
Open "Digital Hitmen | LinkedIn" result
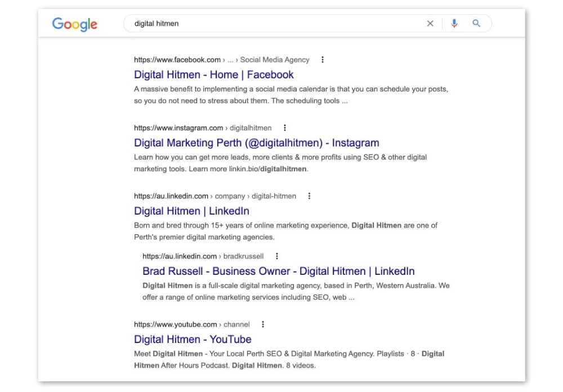point(191,211)
